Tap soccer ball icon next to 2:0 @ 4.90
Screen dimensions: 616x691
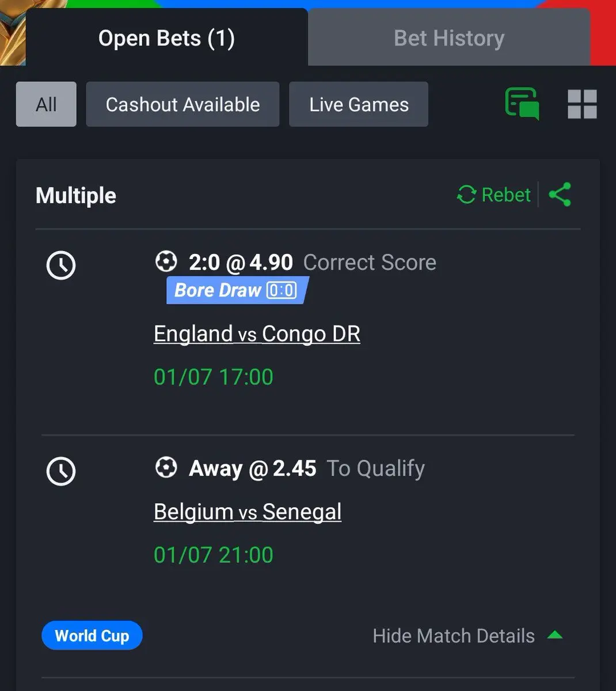click(x=166, y=261)
